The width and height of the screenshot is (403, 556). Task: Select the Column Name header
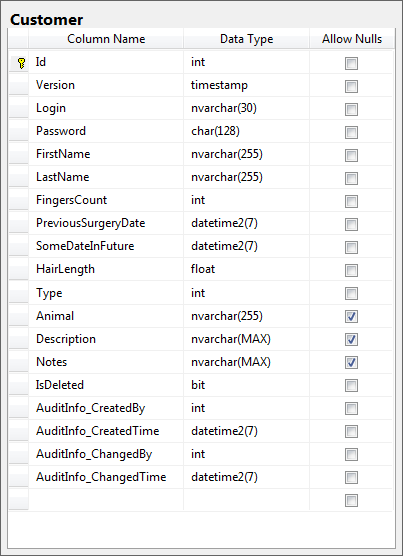tap(106, 39)
